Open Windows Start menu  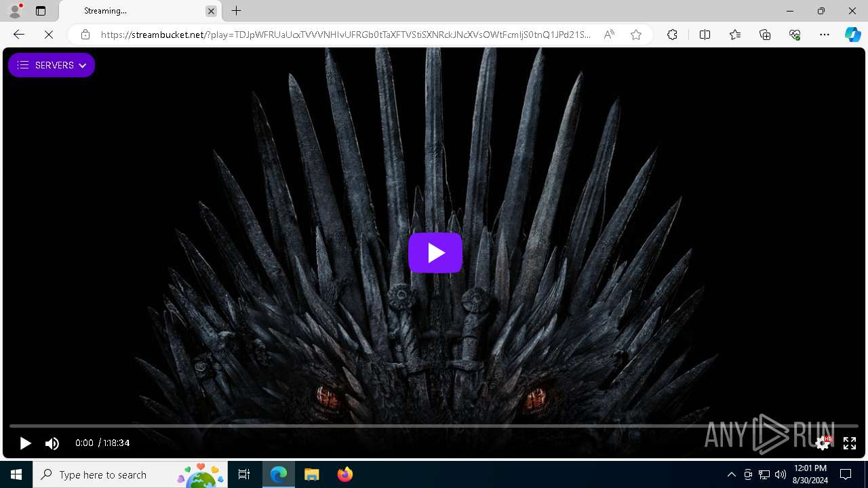tap(16, 474)
